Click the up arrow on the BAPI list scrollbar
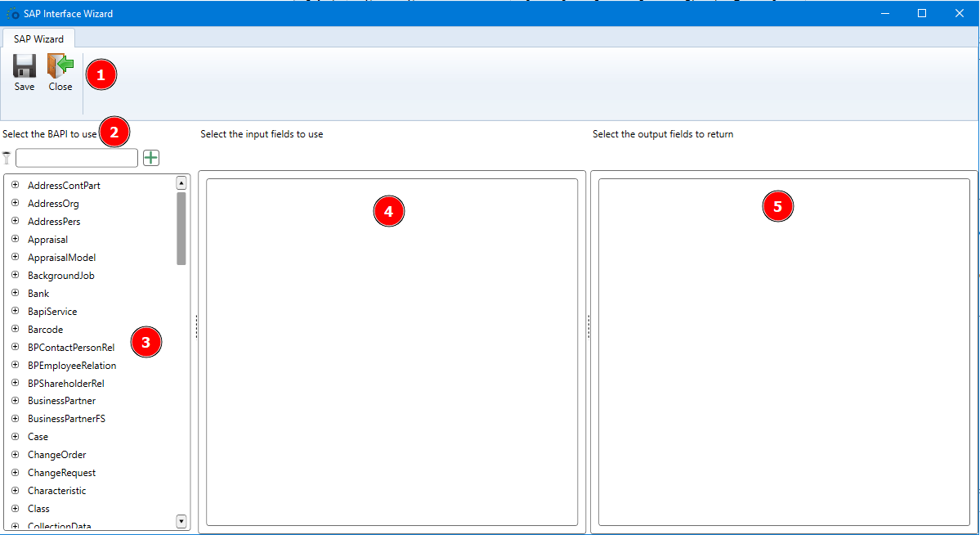980x535 pixels. pos(181,182)
